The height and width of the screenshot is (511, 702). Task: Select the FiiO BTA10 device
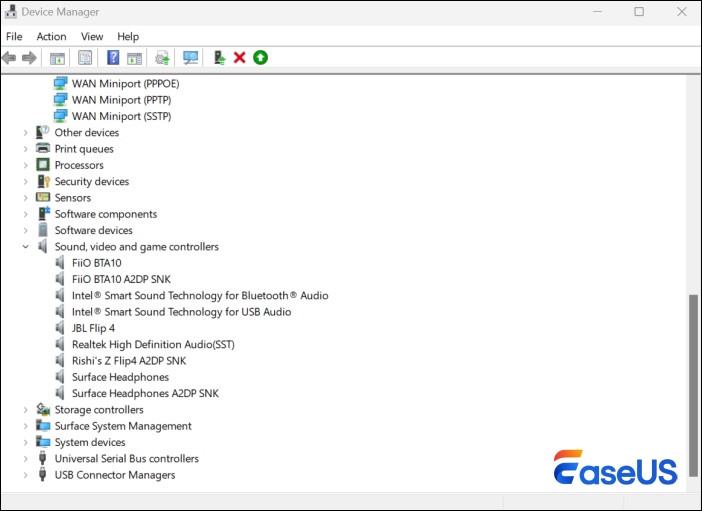[x=96, y=263]
